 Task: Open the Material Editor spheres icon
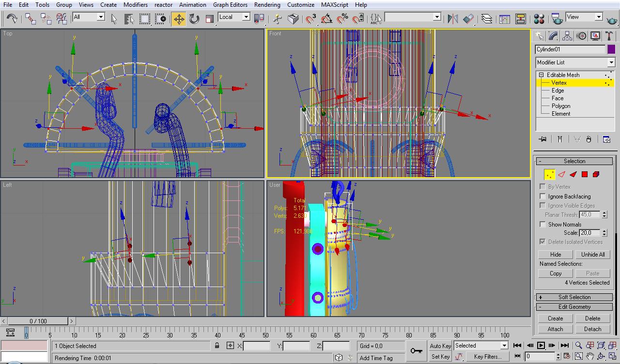coord(539,19)
